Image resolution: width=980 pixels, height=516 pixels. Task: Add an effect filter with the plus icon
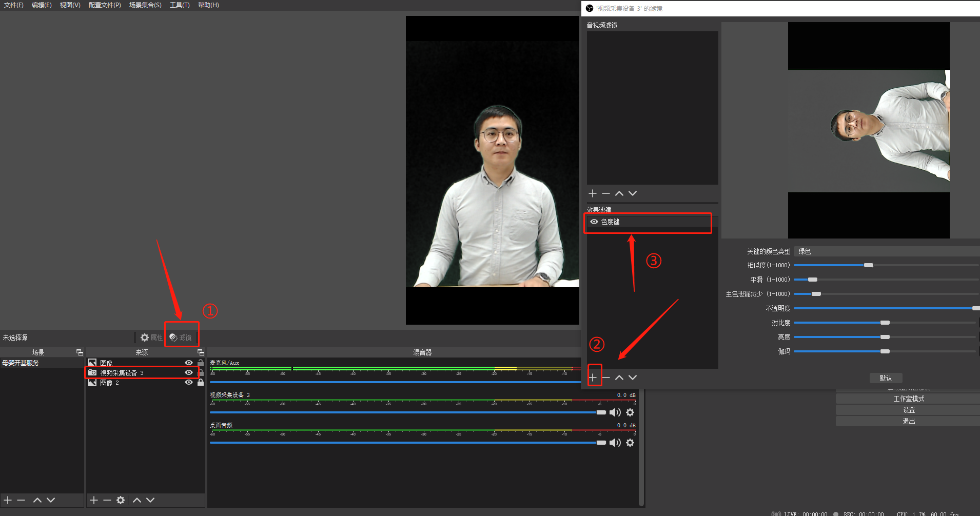point(593,378)
